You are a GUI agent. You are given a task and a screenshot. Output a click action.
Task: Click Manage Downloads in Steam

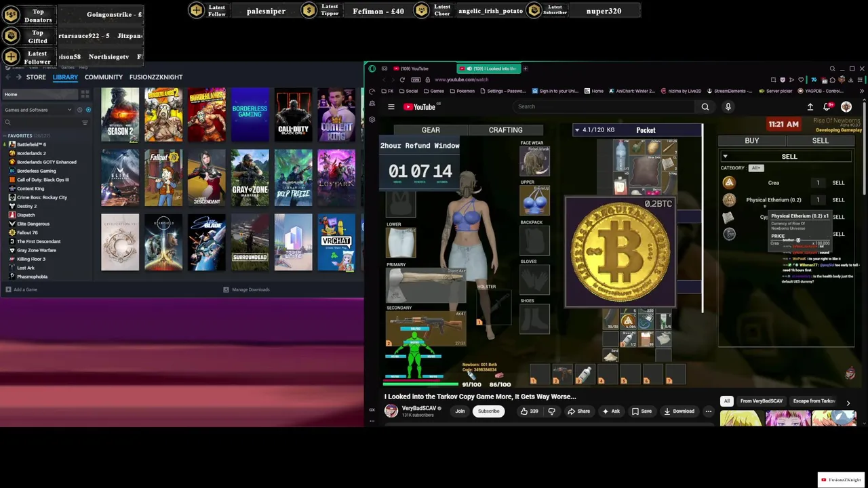coord(247,289)
